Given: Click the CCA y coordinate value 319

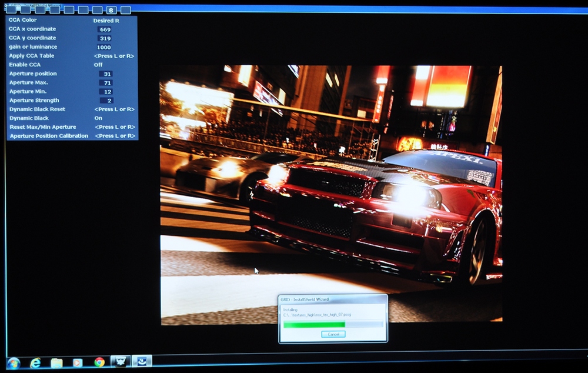Looking at the screenshot, I should click(105, 38).
